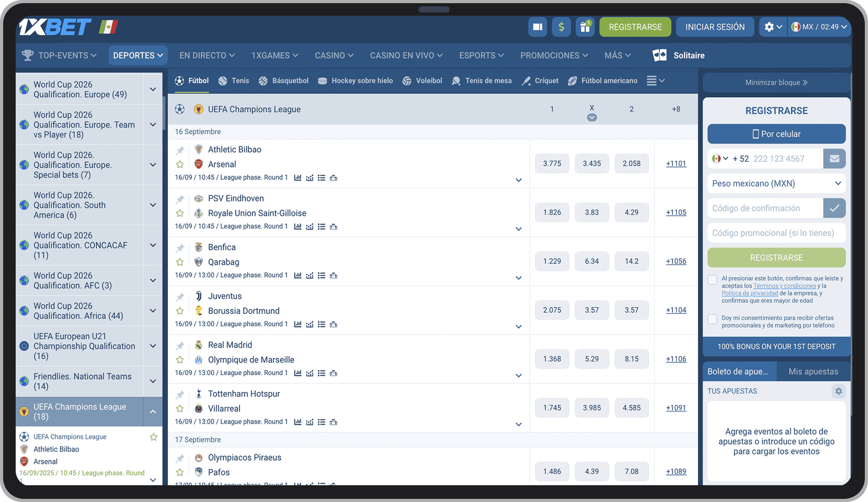
Task: Open the phone country code dropdown
Action: pos(720,158)
